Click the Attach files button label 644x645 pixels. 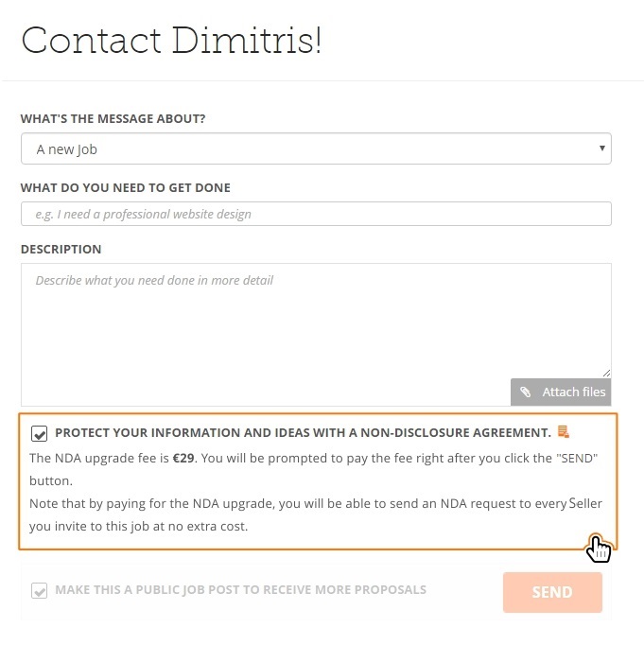point(574,392)
